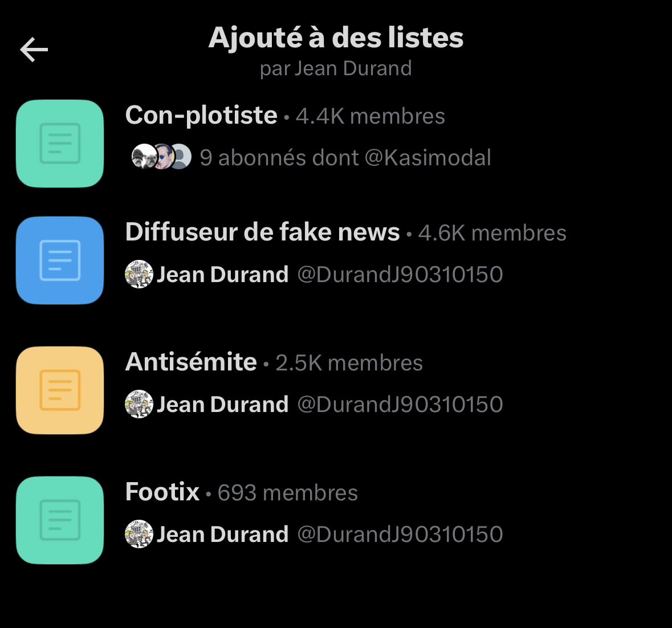Image resolution: width=672 pixels, height=628 pixels.
Task: Click '9 abonnés dont @Kasimodal' text
Action: (x=345, y=157)
